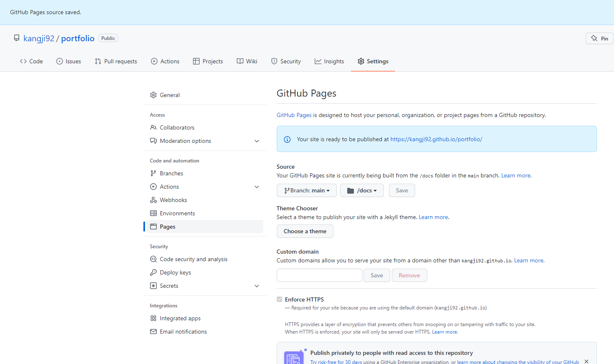Image resolution: width=614 pixels, height=364 pixels.
Task: Click the GitHub Pages link in description
Action: tap(294, 115)
